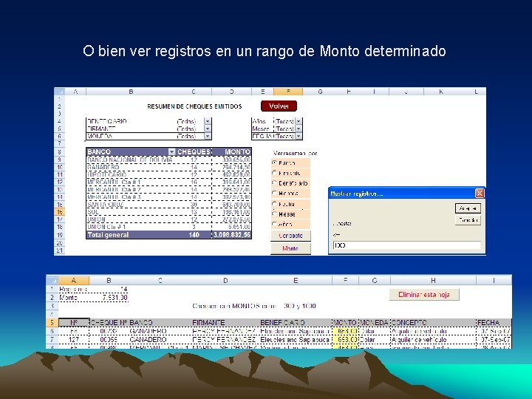532x399 pixels.
Task: Select the Moneda radio option
Action: pyautogui.click(x=274, y=194)
